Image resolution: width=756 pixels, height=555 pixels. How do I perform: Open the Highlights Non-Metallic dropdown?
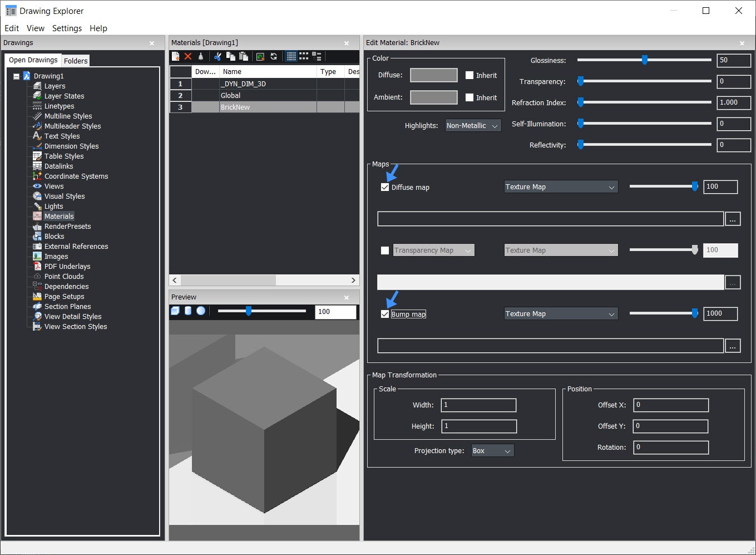473,126
